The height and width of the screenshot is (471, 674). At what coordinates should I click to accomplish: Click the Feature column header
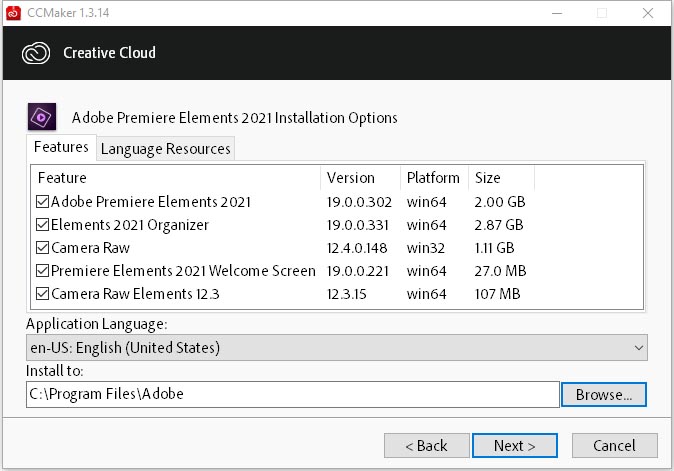pos(176,178)
